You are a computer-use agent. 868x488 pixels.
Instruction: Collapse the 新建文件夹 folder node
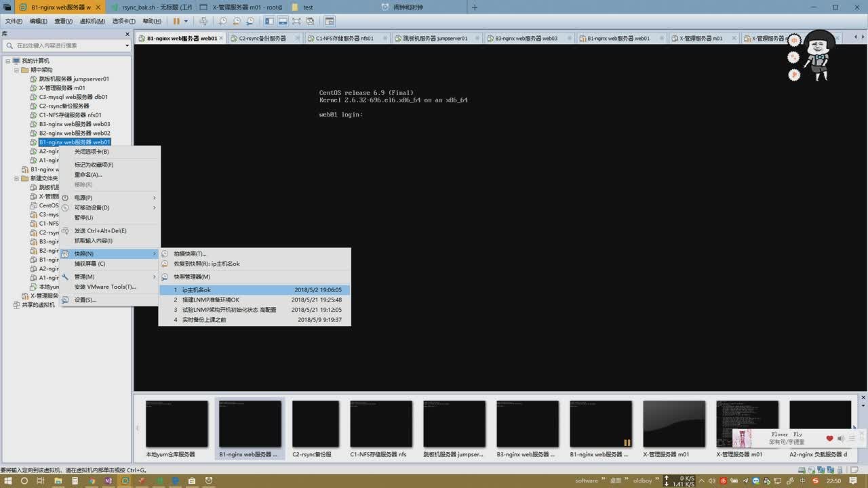[16, 178]
